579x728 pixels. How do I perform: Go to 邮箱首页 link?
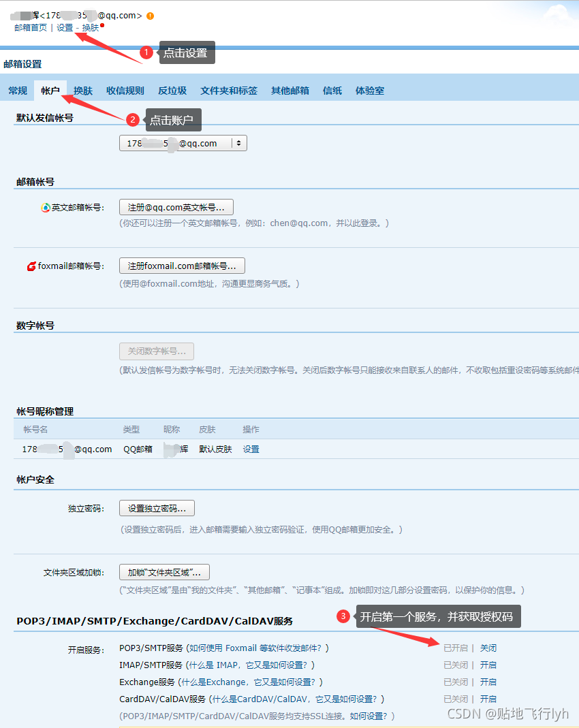[31, 28]
